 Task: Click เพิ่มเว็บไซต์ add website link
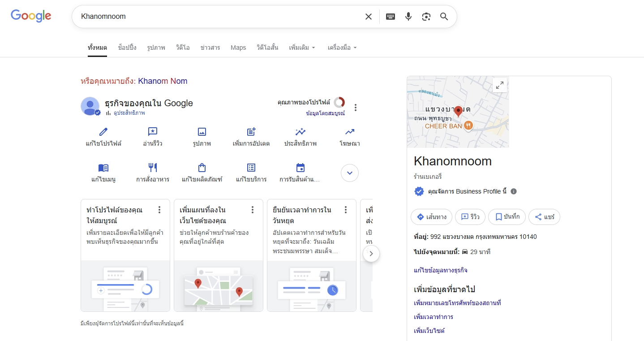[x=429, y=331]
